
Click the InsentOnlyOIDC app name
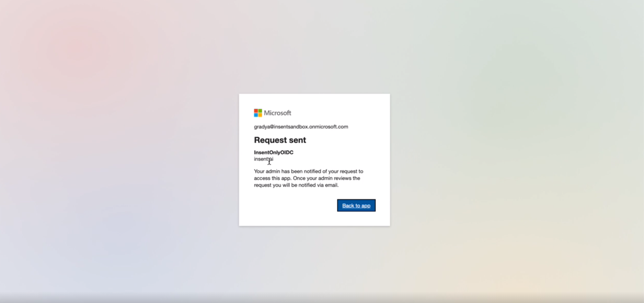tap(274, 152)
